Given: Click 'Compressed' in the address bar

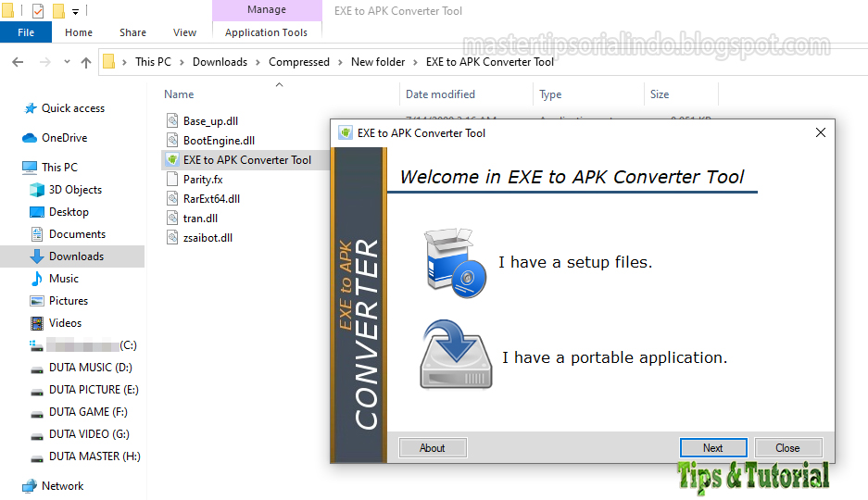Looking at the screenshot, I should (x=299, y=62).
